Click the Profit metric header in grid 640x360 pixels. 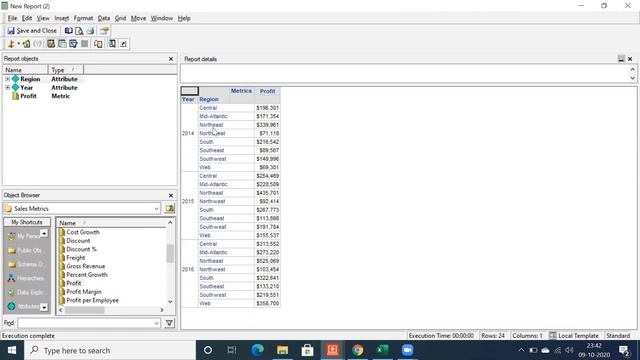[x=267, y=91]
